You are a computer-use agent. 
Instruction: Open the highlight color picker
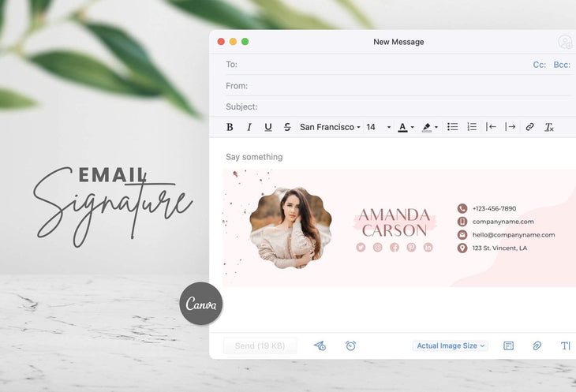429,127
